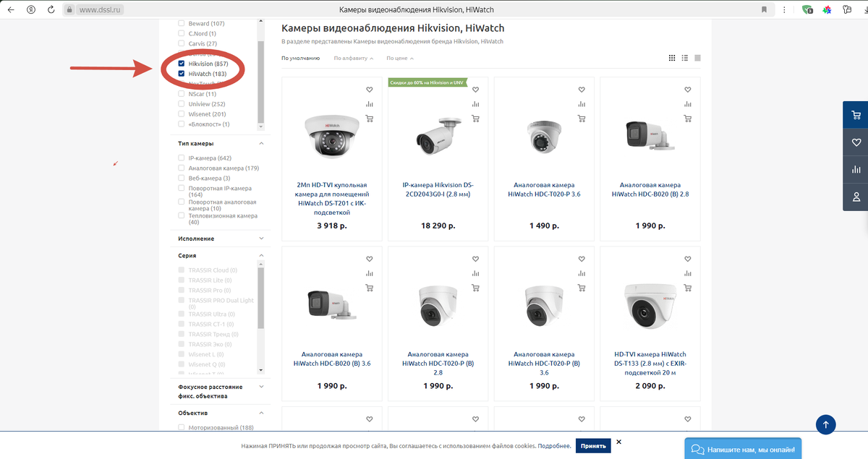Open HD-TVI камера HiWatch DS-T133 link
The width and height of the screenshot is (868, 459).
click(650, 364)
